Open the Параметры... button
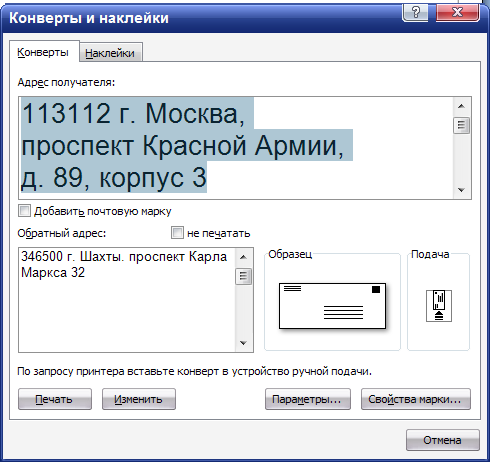490x462 pixels. [308, 399]
